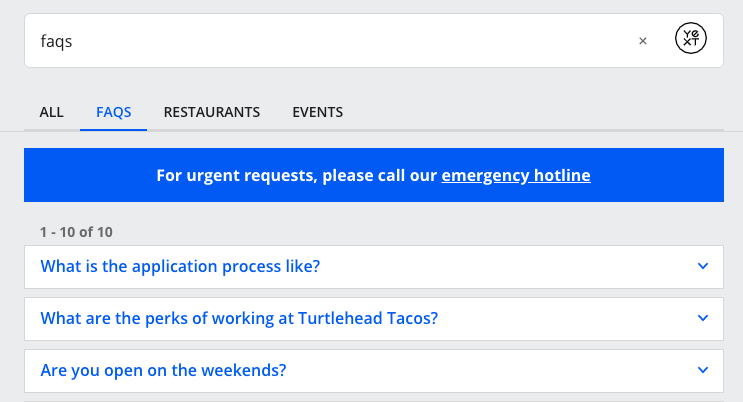Open 'What is the application process like?' question
Screen dimensions: 743x402
coord(180,266)
